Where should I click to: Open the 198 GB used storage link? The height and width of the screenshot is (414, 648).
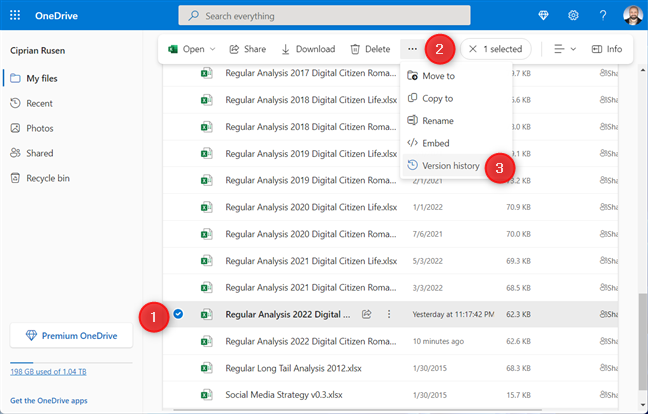click(48, 372)
